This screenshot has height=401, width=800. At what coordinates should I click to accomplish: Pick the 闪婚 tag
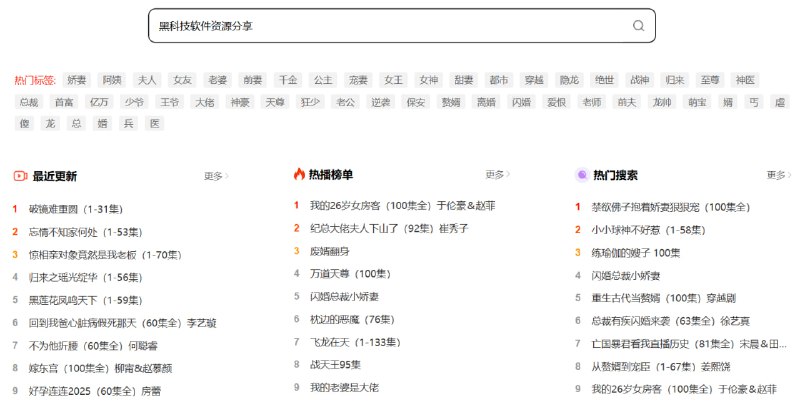click(521, 102)
